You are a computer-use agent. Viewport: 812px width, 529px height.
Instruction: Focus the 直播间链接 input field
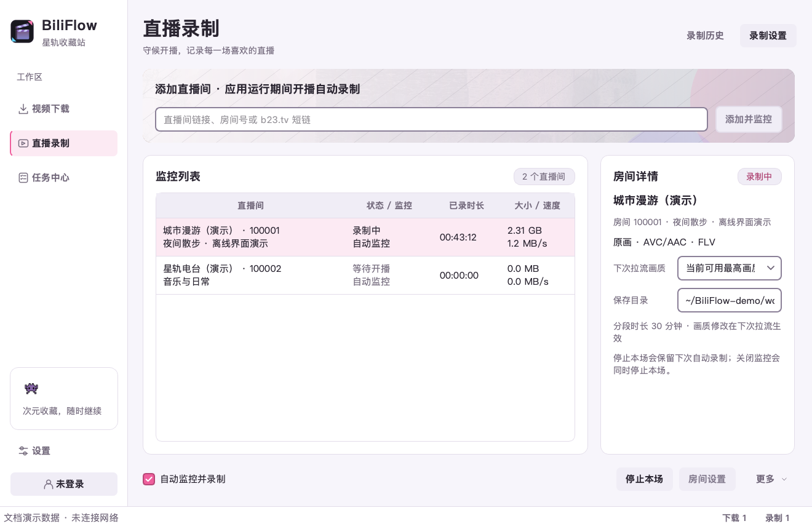[431, 119]
